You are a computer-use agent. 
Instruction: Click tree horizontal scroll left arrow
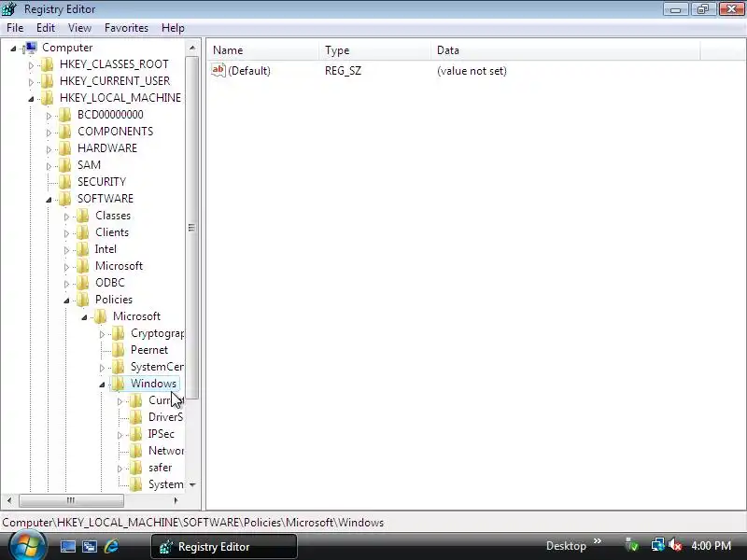(9, 500)
